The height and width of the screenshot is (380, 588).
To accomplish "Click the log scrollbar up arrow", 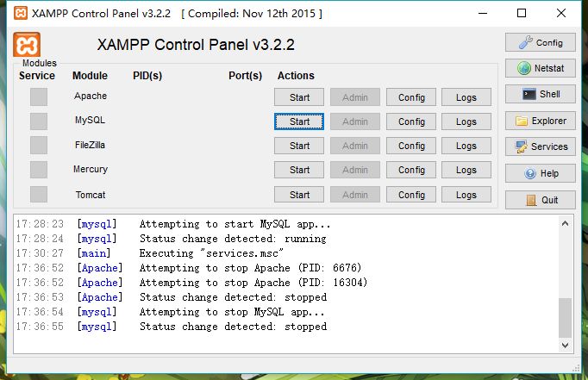I will 565,223.
